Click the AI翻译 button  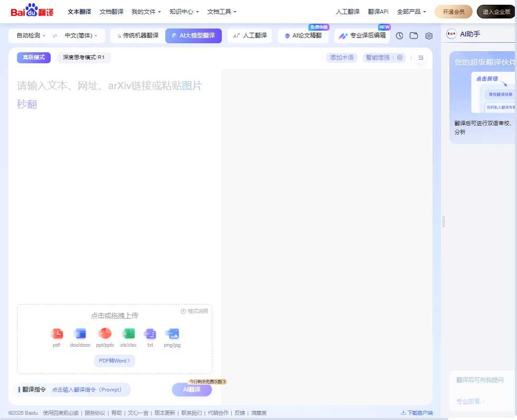(x=191, y=389)
